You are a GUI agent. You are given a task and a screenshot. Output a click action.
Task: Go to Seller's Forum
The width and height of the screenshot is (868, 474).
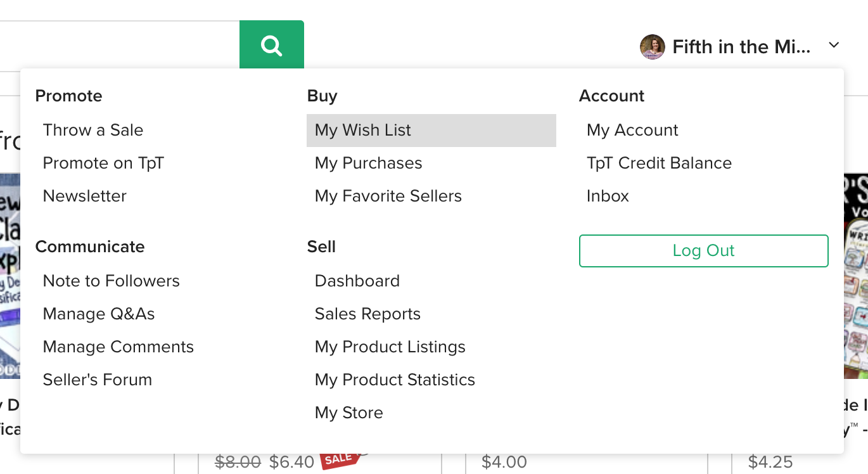tap(98, 380)
